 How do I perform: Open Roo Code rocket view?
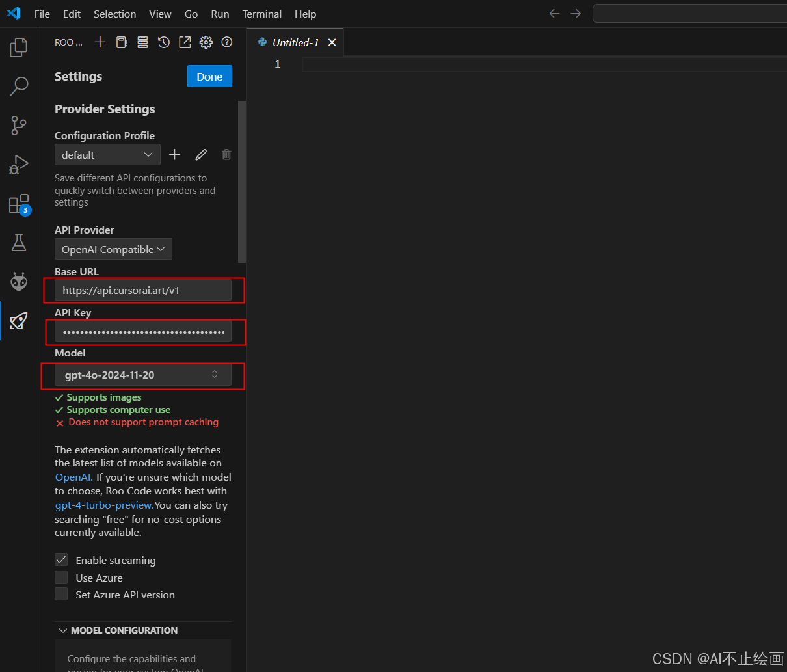(19, 321)
